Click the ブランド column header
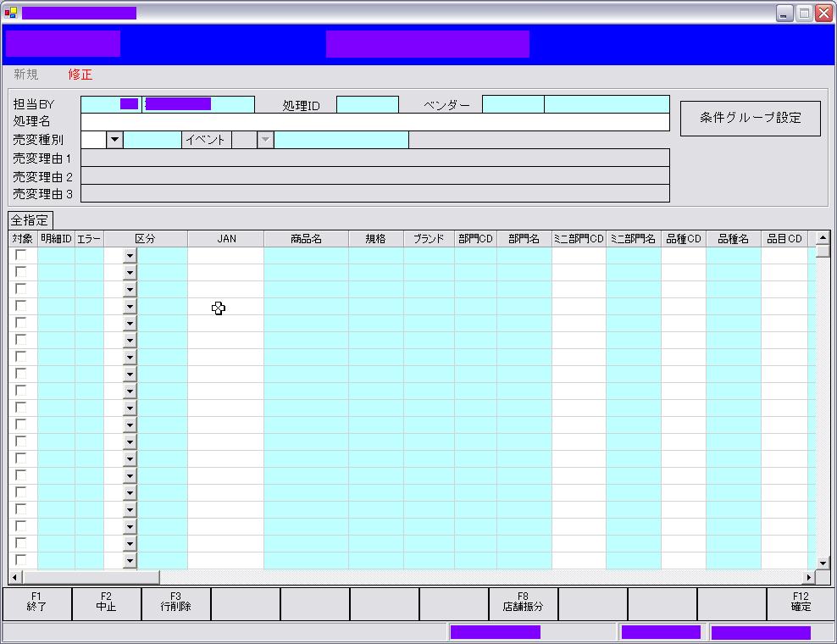Image resolution: width=837 pixels, height=644 pixels. tap(429, 239)
